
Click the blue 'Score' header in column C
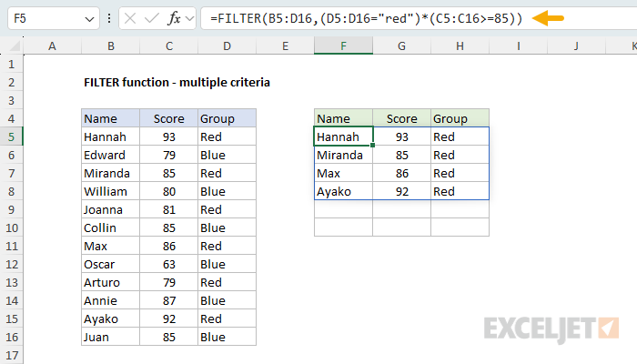169,118
